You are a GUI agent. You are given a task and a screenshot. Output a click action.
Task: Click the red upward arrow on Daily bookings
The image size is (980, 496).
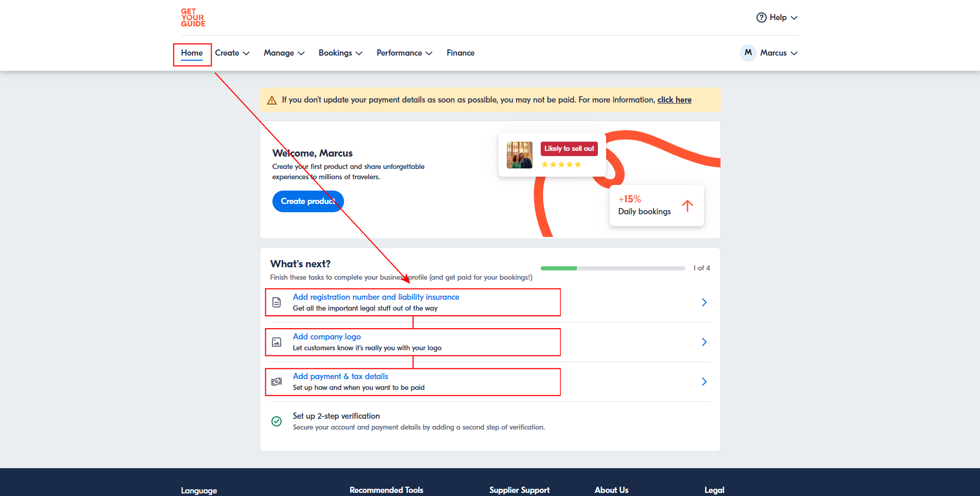pyautogui.click(x=687, y=206)
